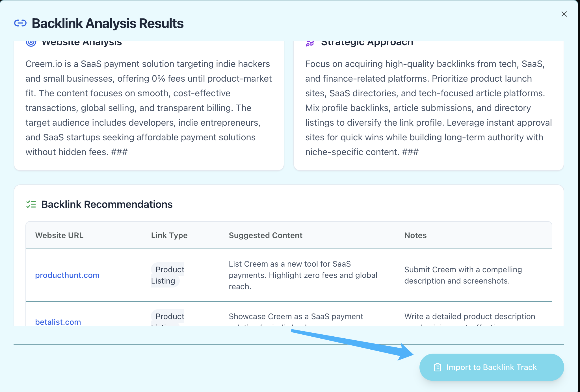580x392 pixels.
Task: Click the Link Type column header
Action: [x=169, y=235]
